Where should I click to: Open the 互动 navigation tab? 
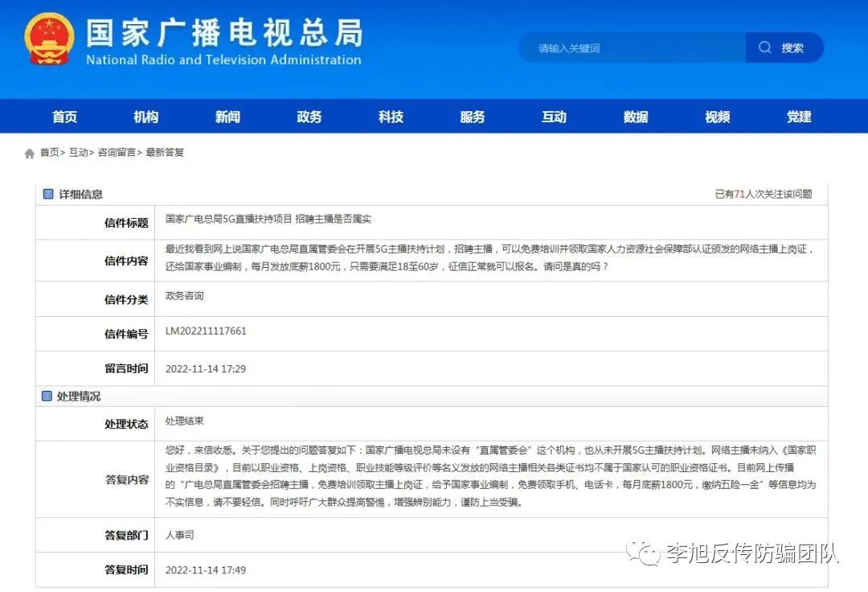click(554, 117)
